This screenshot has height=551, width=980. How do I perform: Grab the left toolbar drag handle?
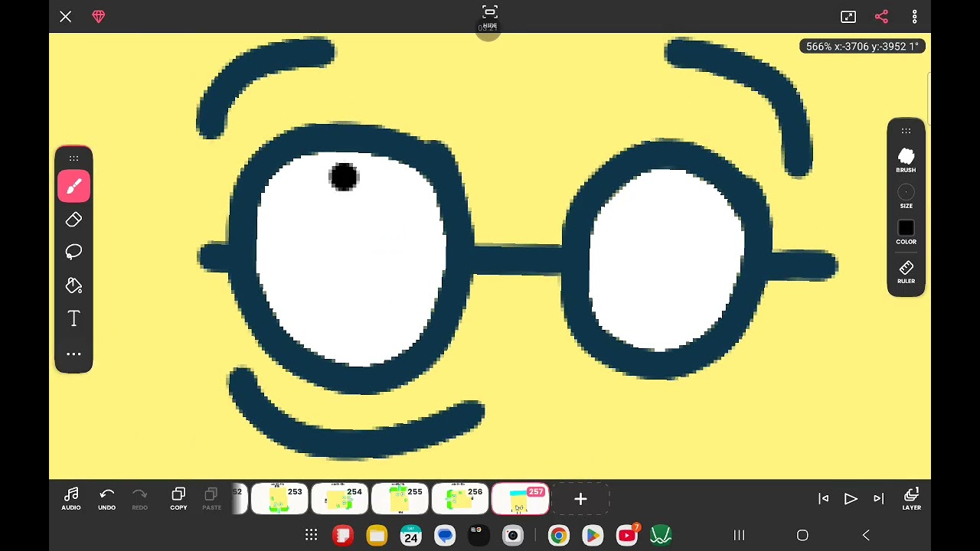pyautogui.click(x=73, y=158)
